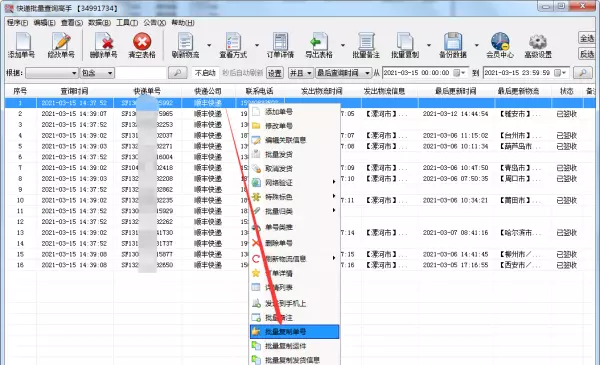Open the 并且 logic dropdown
600x365 pixels.
(x=301, y=73)
